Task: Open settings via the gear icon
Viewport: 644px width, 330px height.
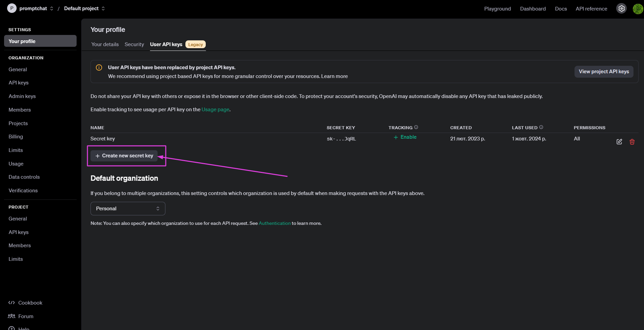Action: pyautogui.click(x=621, y=8)
